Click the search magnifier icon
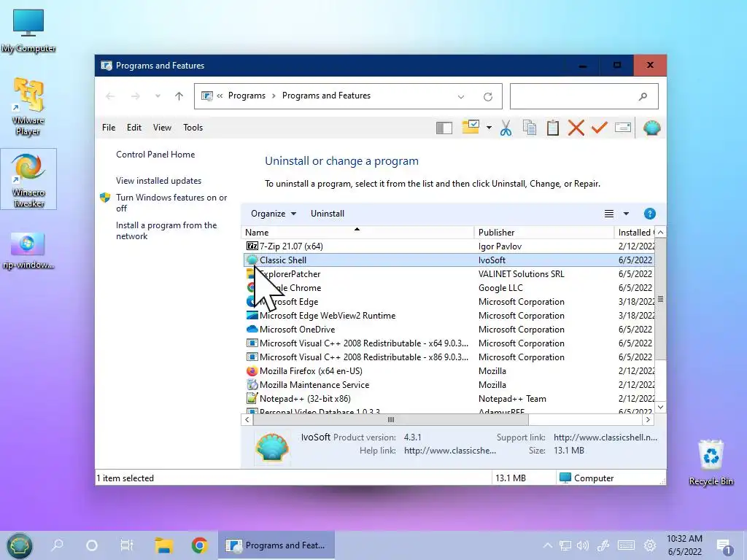747x560 pixels. click(x=643, y=97)
